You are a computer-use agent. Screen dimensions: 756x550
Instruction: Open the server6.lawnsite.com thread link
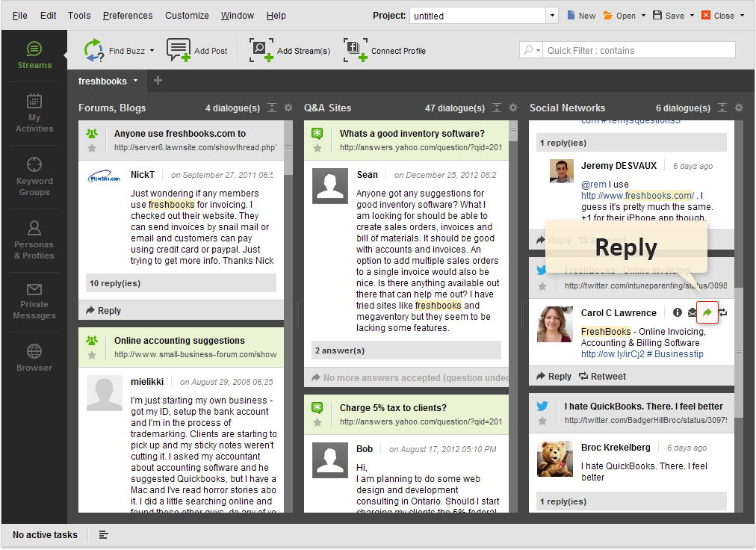195,147
